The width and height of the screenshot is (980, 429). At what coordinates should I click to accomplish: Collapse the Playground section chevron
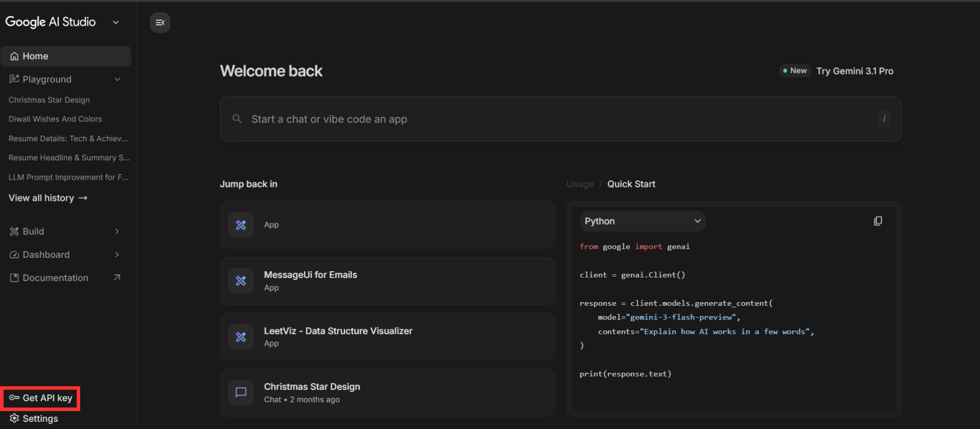pos(118,79)
